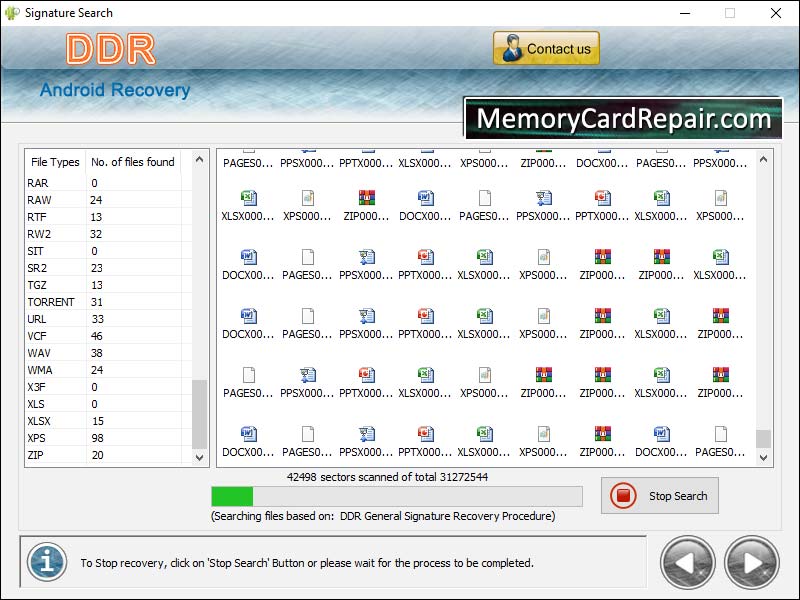Image resolution: width=800 pixels, height=600 pixels.
Task: Select the ZIP archive icon in row starting with XLSX000
Action: 366,198
